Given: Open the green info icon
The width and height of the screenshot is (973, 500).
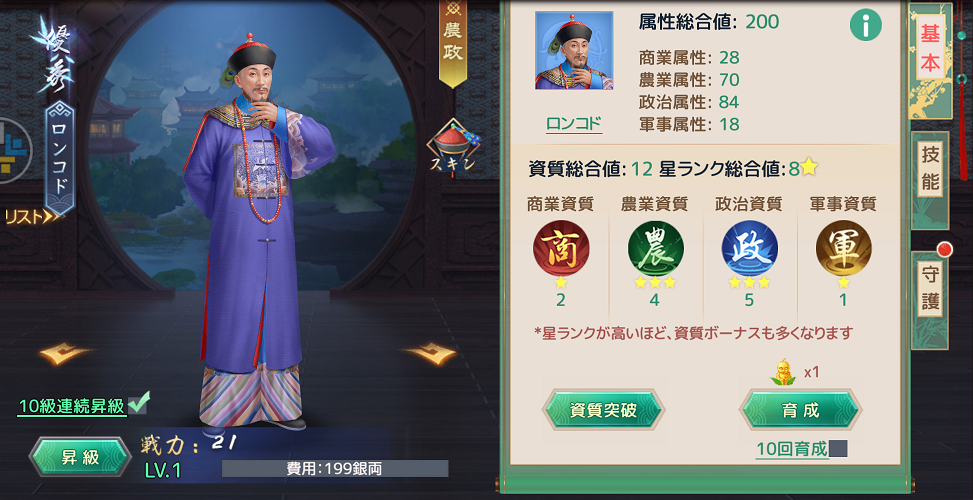Looking at the screenshot, I should (866, 26).
